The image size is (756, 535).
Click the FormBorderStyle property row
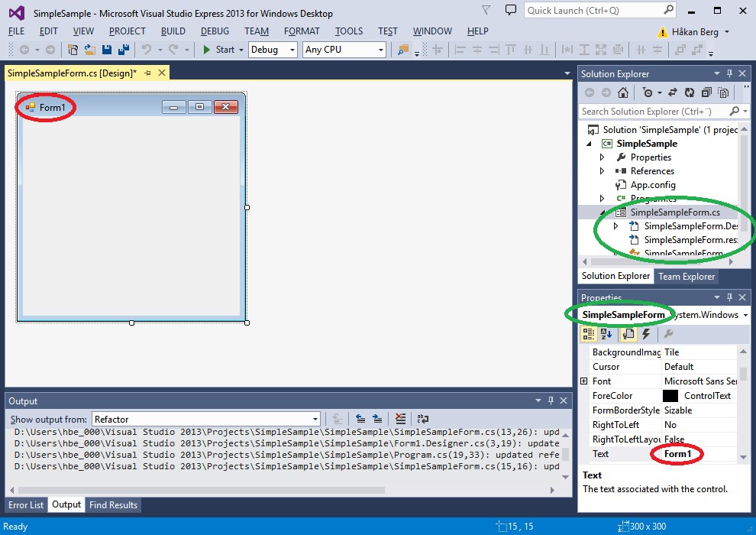pyautogui.click(x=663, y=410)
